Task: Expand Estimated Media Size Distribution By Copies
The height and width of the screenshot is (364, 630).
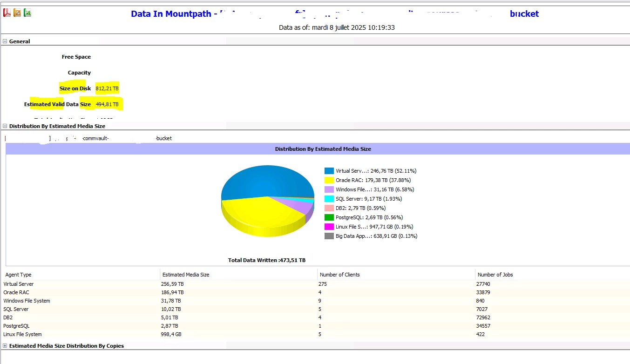Action: (x=5, y=346)
